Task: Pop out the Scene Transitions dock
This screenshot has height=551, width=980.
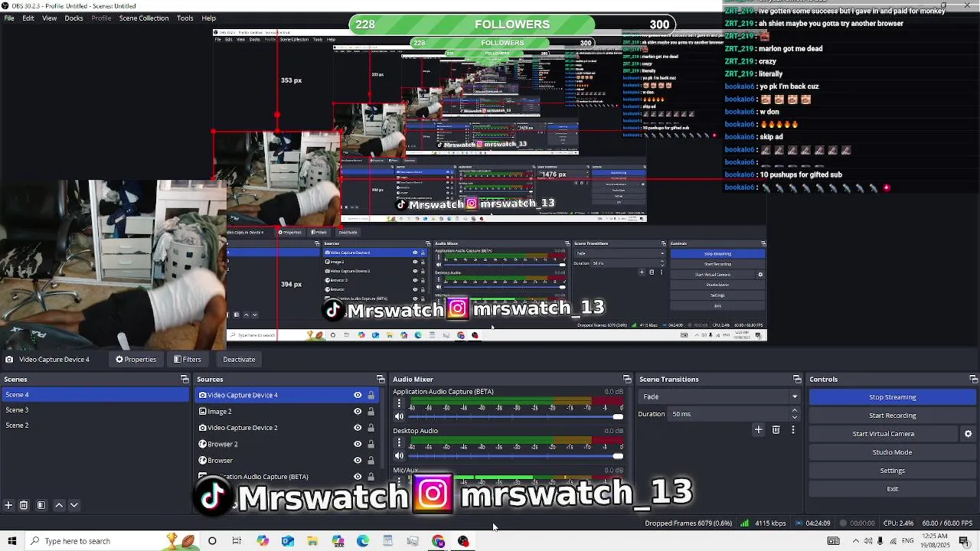Action: [797, 379]
